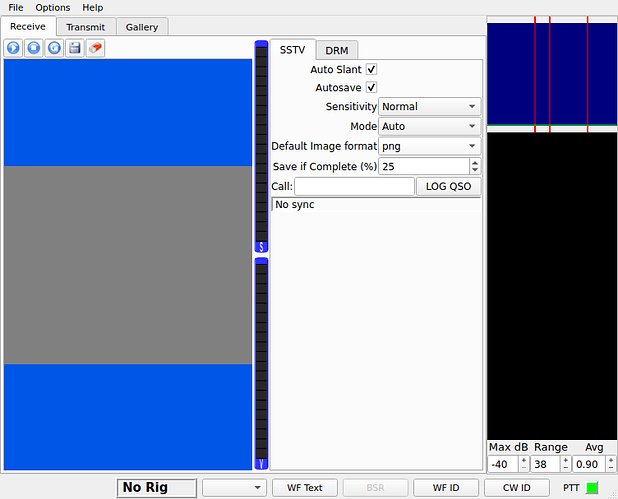Toggle the Auto Slant checkbox
Image resolution: width=618 pixels, height=499 pixels.
coord(371,70)
